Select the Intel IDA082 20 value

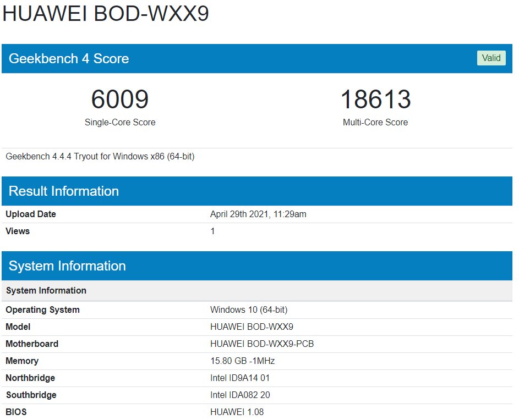click(240, 395)
